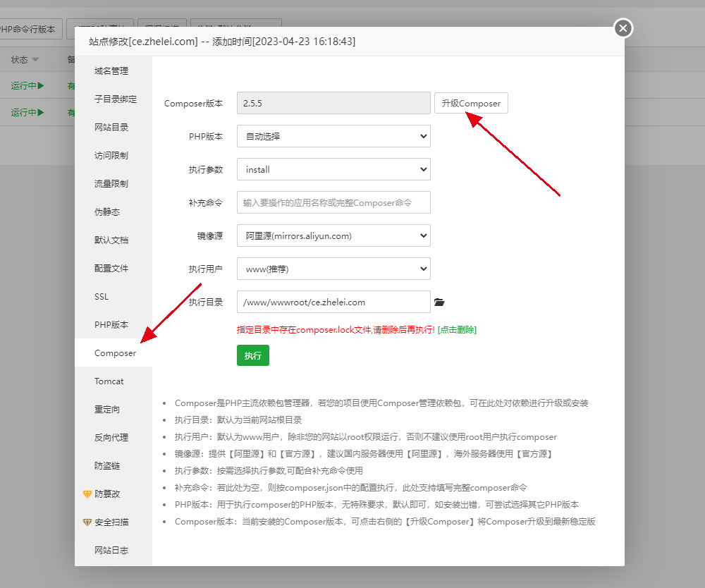
Task: Switch to 防盗链 tab
Action: [114, 466]
